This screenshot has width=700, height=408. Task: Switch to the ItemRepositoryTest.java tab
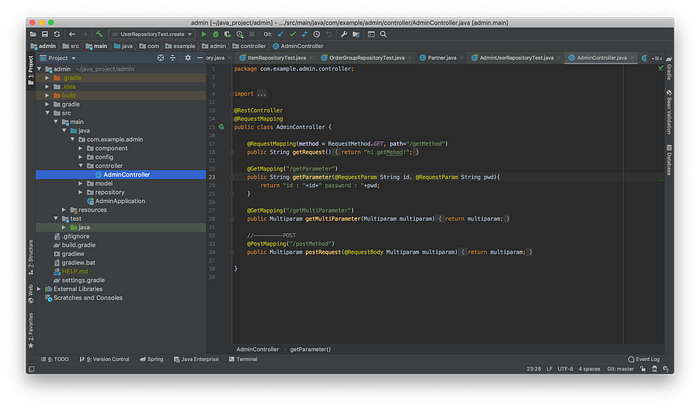[276, 58]
